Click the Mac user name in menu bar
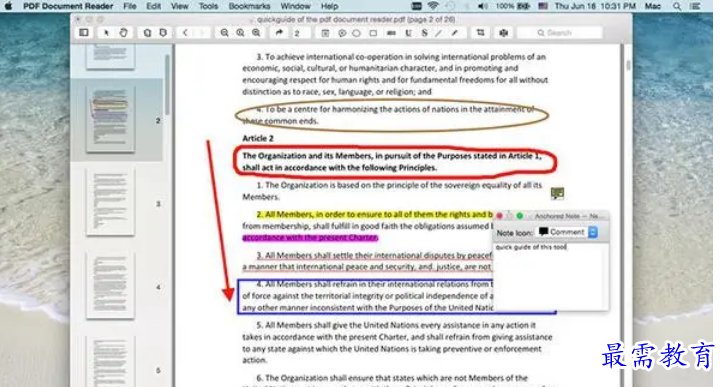The height and width of the screenshot is (387, 723). (652, 6)
